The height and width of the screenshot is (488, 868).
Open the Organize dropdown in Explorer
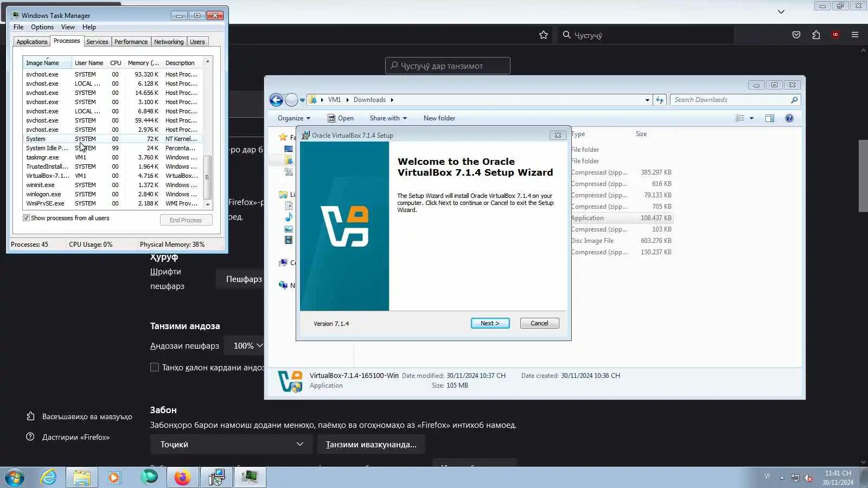point(294,118)
